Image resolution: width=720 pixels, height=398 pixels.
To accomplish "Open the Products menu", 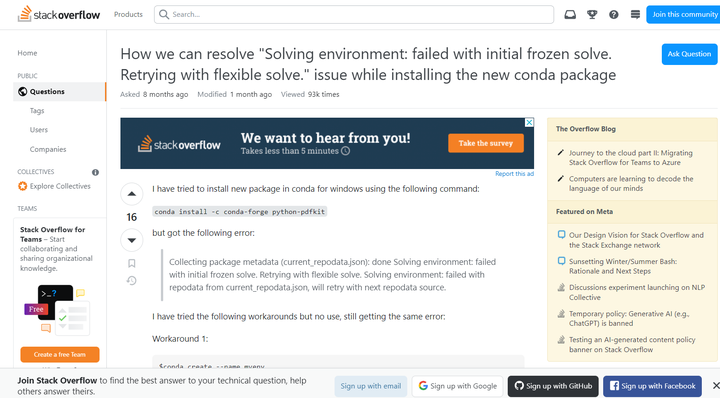I will (x=128, y=15).
